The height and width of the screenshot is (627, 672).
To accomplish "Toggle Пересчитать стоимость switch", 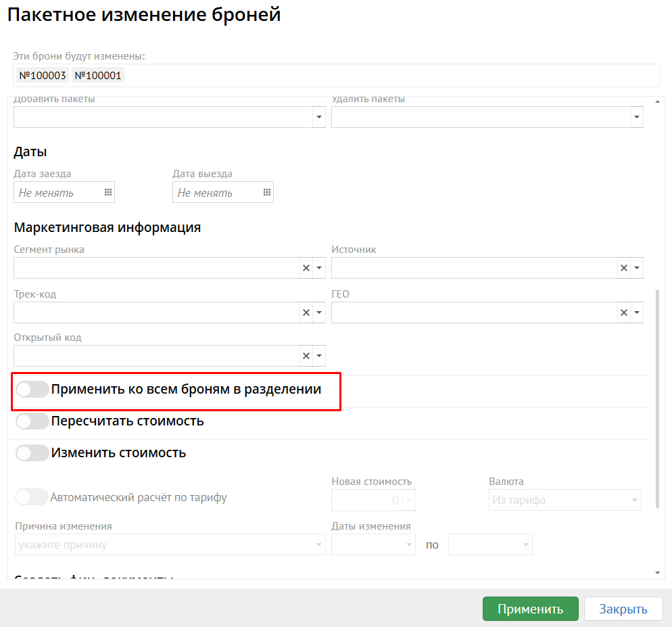I will (32, 421).
